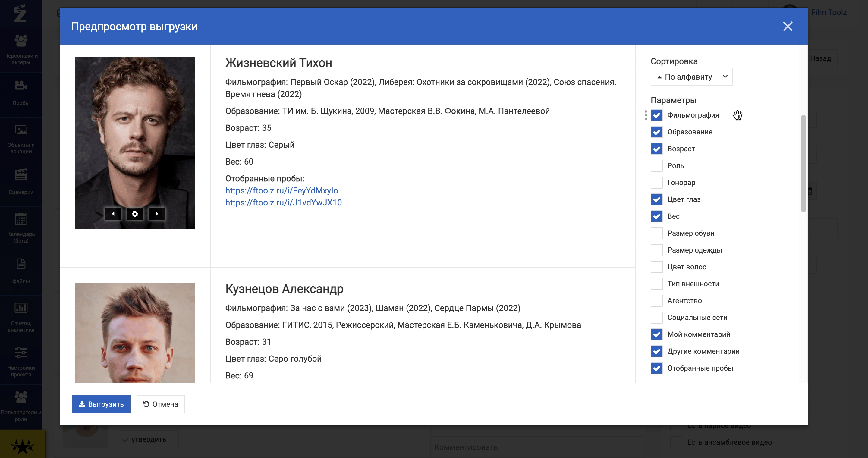
Task: Show next photo of Жизневский Тихон
Action: pyautogui.click(x=157, y=214)
